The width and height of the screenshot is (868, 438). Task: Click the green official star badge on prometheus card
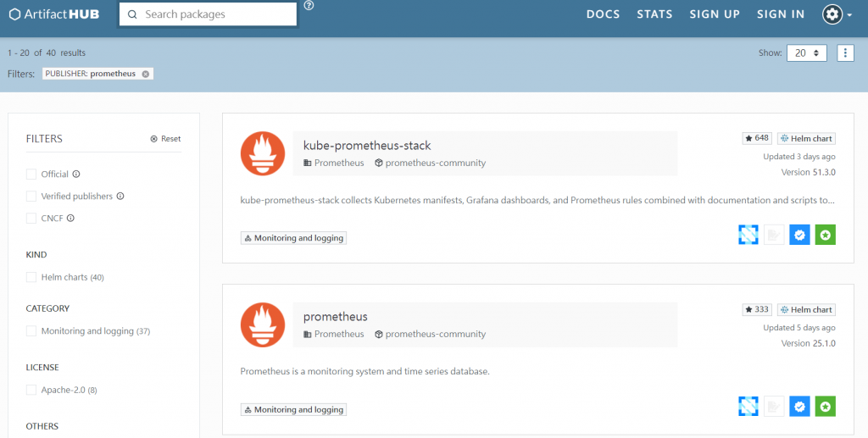(826, 407)
